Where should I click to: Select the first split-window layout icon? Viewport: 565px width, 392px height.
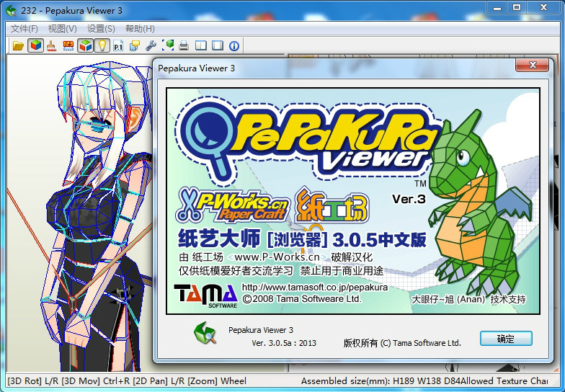[x=200, y=46]
